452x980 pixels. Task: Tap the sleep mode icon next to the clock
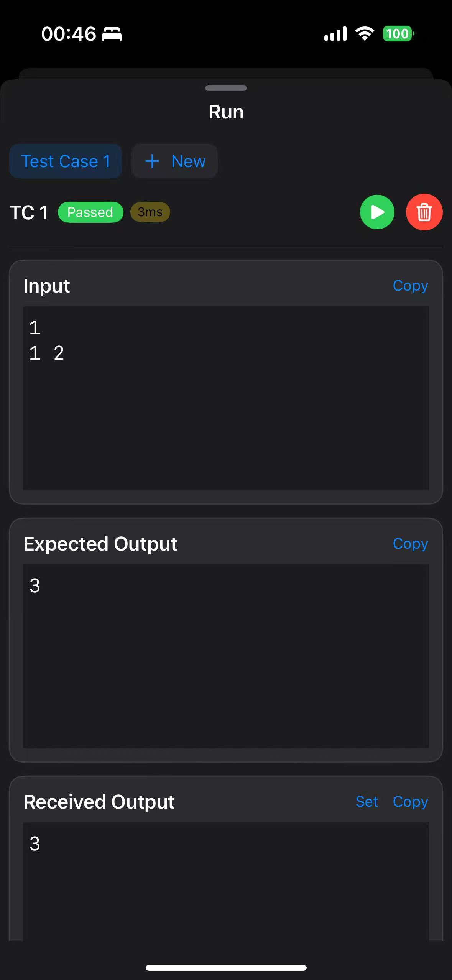tap(112, 34)
